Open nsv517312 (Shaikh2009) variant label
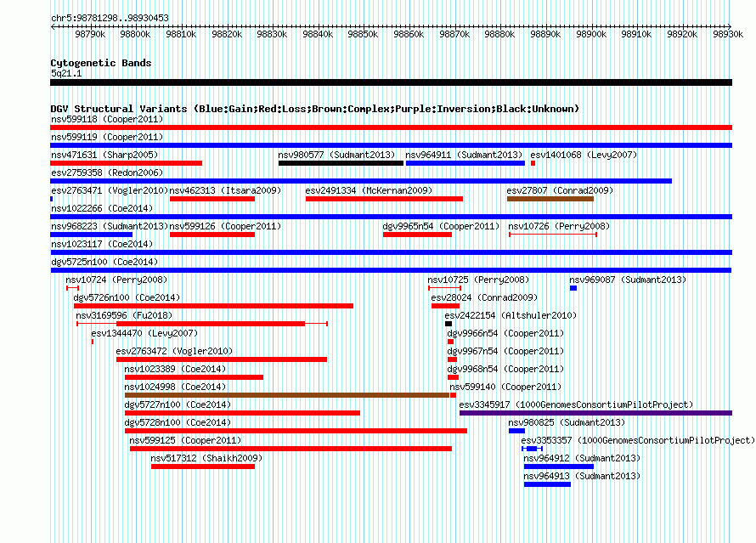756x543 pixels. click(207, 458)
